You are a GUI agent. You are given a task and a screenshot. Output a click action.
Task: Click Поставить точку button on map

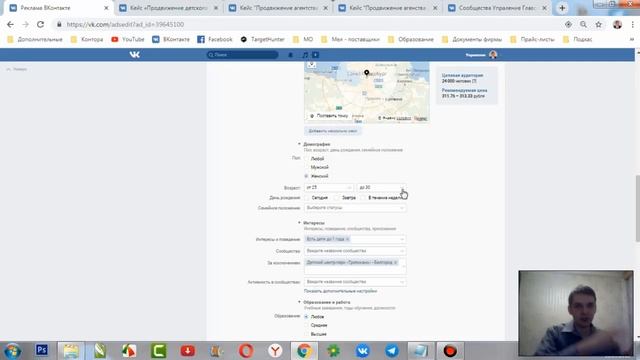(x=329, y=116)
